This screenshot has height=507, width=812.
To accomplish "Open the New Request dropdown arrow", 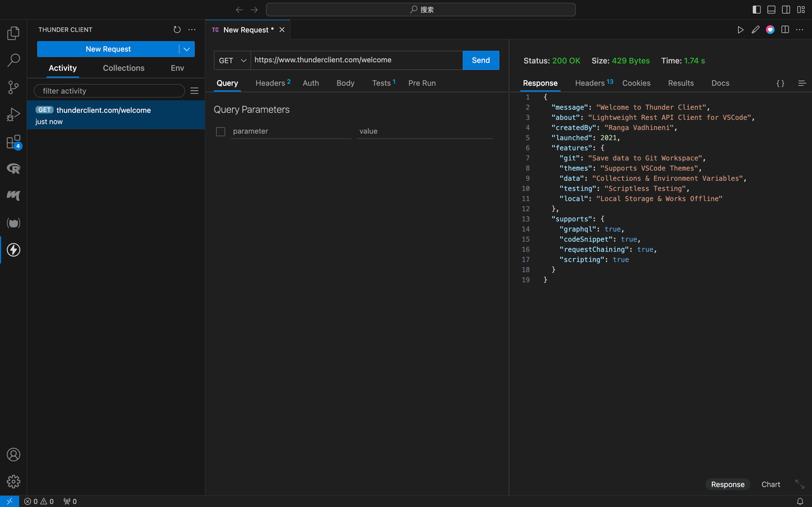I will (187, 49).
